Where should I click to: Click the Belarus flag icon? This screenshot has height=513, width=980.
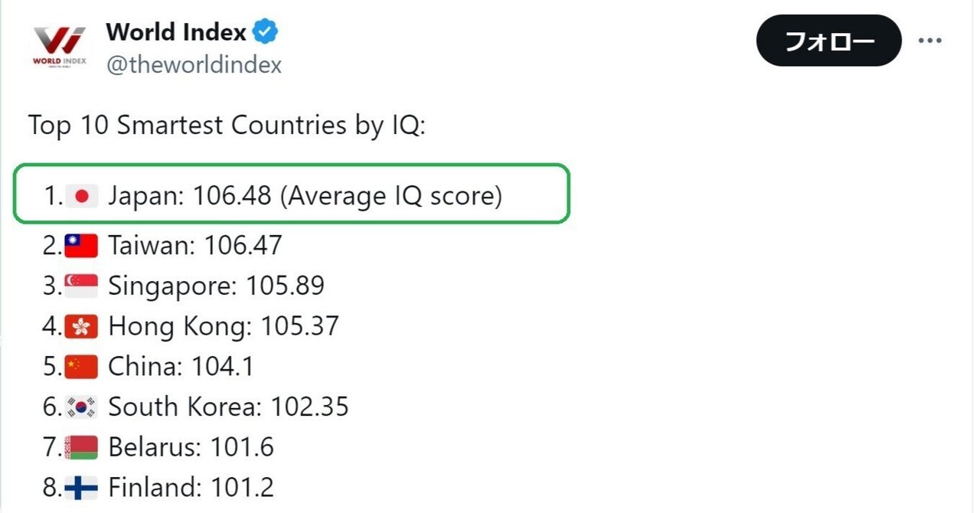pyautogui.click(x=82, y=447)
